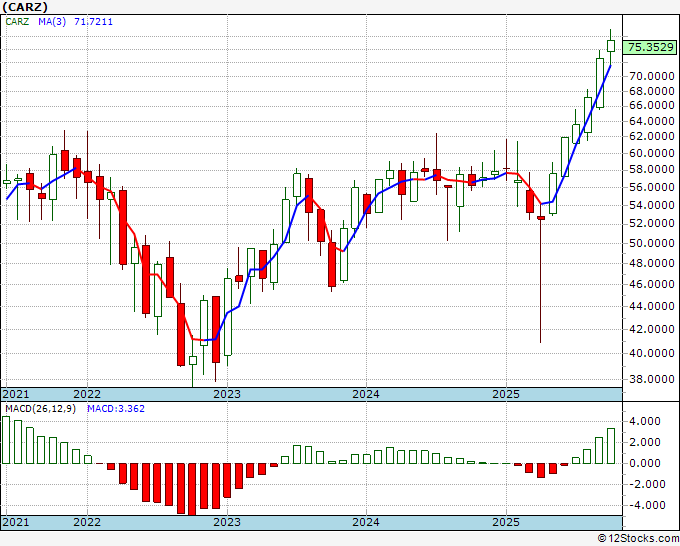The image size is (680, 546).
Task: Click 2021 on the MACD timeline
Action: [x=16, y=522]
